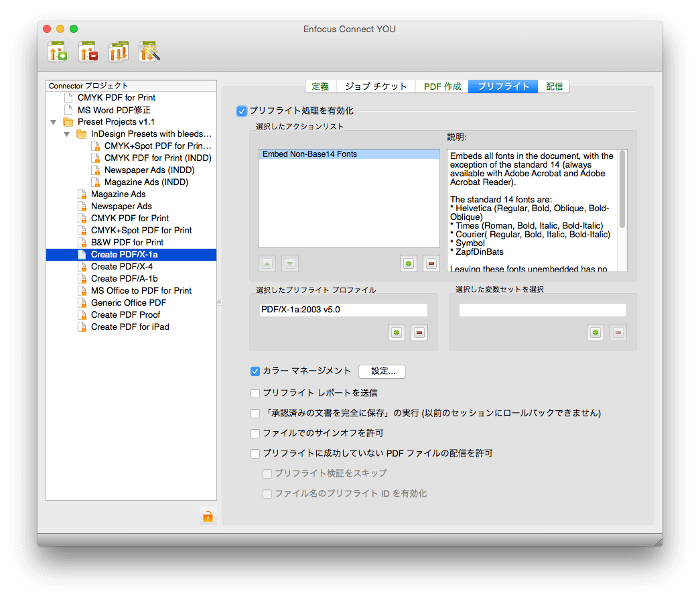Image resolution: width=700 pixels, height=600 pixels.
Task: Switch to the PDF 作成 tab
Action: [442, 86]
